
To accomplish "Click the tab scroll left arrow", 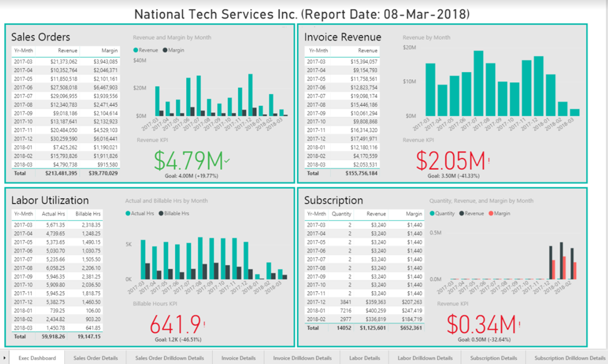I will [4, 358].
